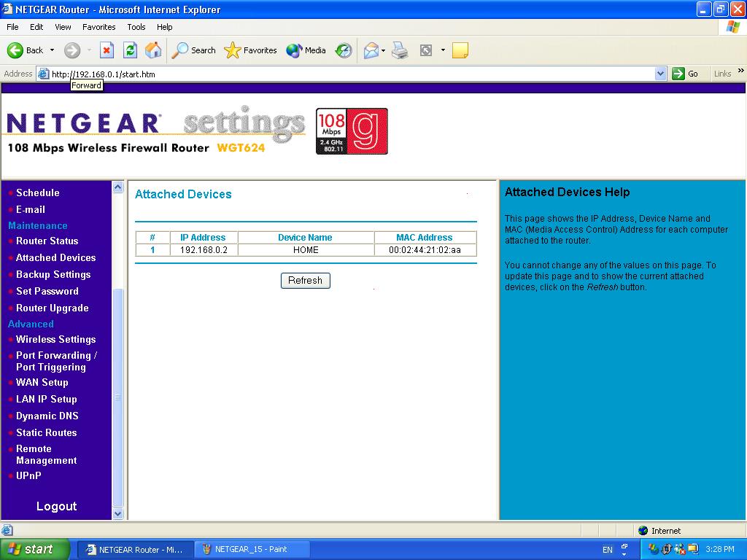Click the address bar URL field
The width and height of the screenshot is (747, 560).
(352, 74)
